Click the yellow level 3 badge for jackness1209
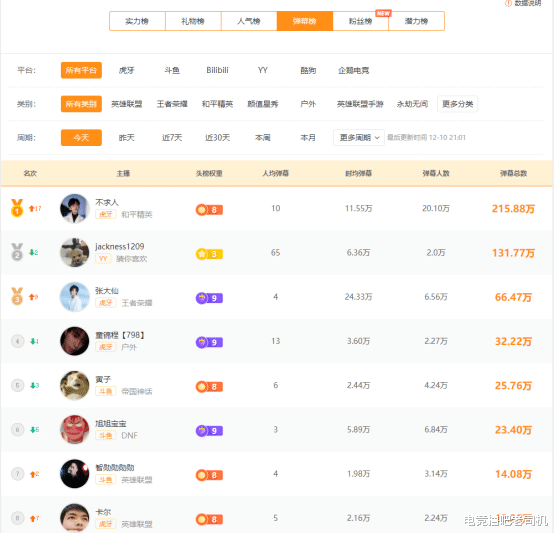Viewport: 554px width, 534px height. [209, 254]
